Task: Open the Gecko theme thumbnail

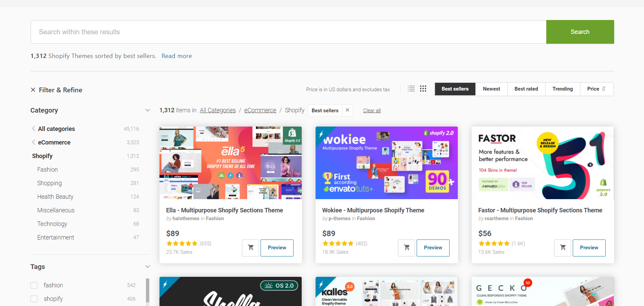Action: 543,291
